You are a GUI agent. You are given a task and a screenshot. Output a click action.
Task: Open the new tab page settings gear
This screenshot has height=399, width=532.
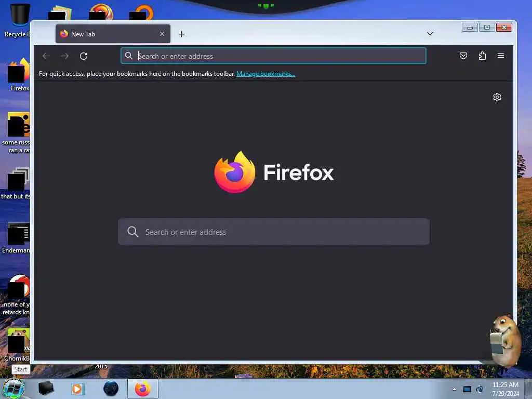pyautogui.click(x=497, y=97)
